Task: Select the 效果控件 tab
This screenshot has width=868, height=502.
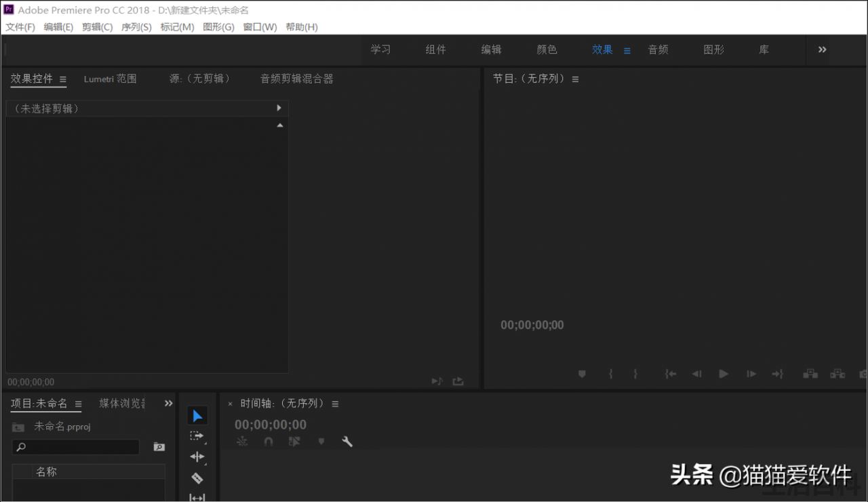Action: click(x=31, y=79)
